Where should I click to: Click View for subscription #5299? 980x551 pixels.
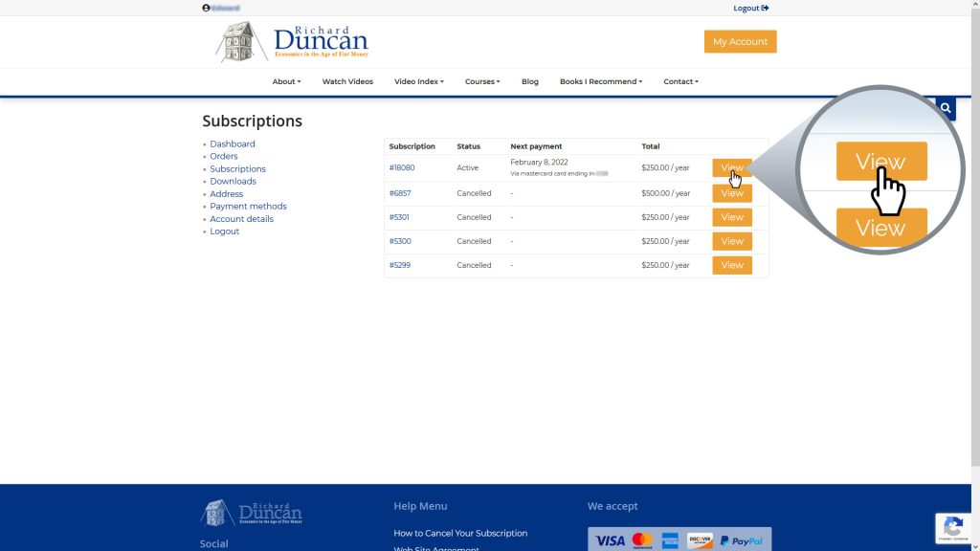732,265
